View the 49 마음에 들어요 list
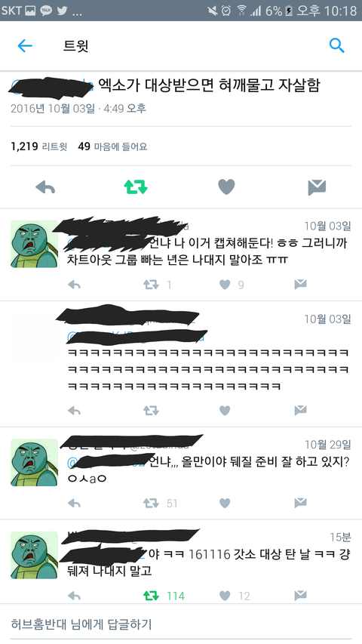362x644 pixels. (x=112, y=146)
